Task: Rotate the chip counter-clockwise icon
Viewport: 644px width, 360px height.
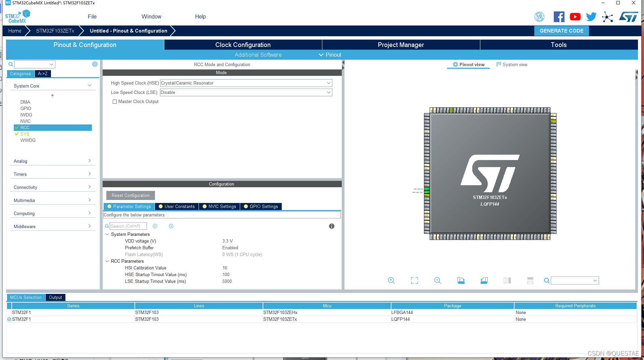Action: (484, 280)
